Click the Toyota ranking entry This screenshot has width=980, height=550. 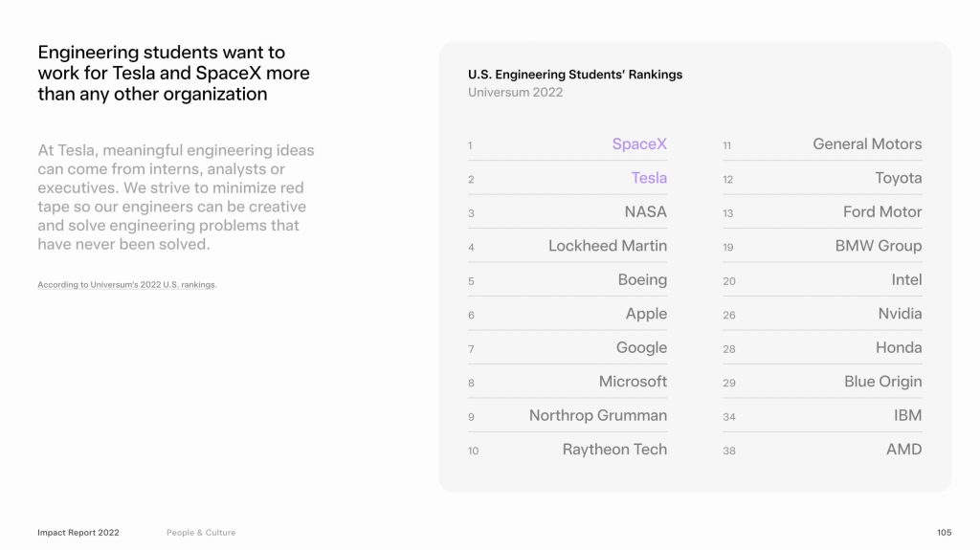[822, 178]
